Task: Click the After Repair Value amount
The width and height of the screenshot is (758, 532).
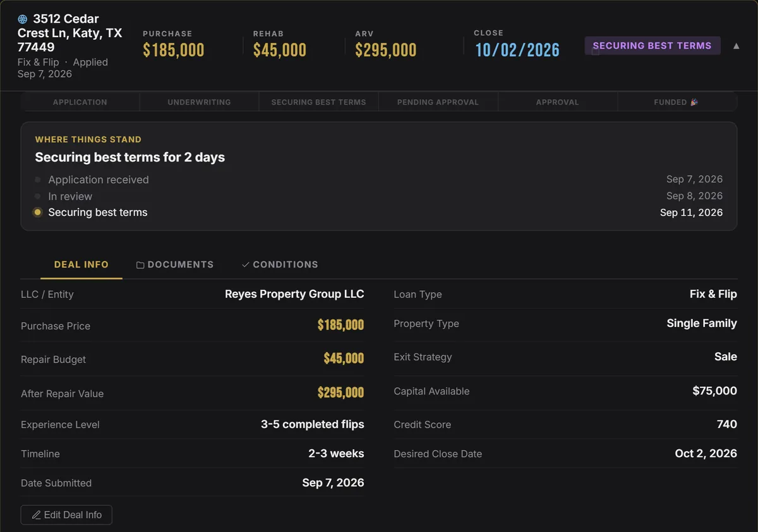Action: click(340, 393)
